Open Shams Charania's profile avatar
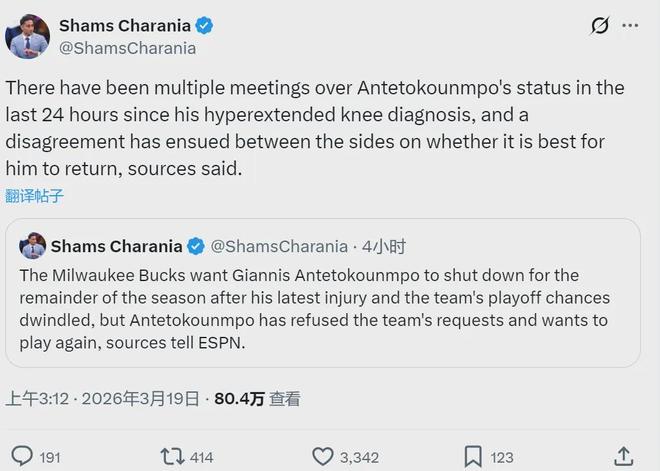The width and height of the screenshot is (660, 471). pos(27,35)
